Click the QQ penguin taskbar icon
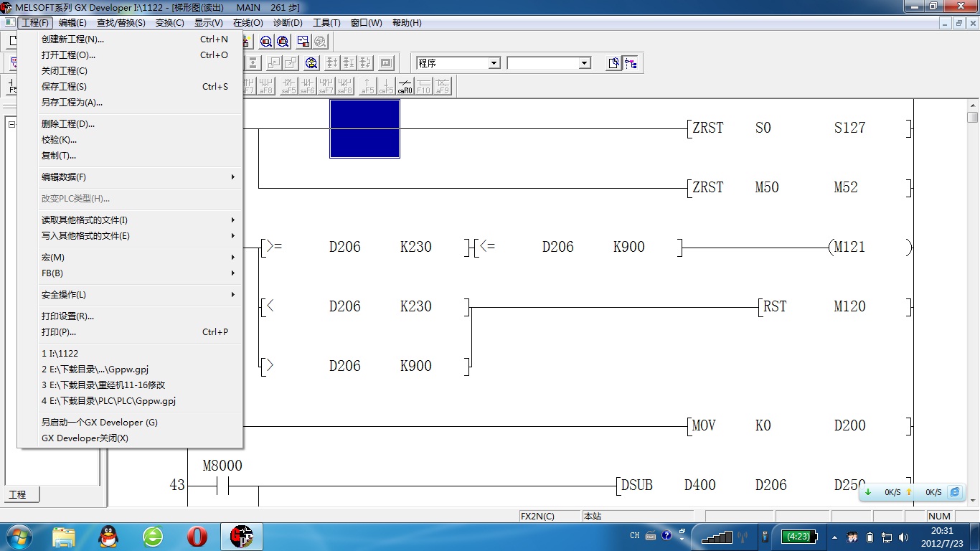This screenshot has height=551, width=980. pos(108,536)
